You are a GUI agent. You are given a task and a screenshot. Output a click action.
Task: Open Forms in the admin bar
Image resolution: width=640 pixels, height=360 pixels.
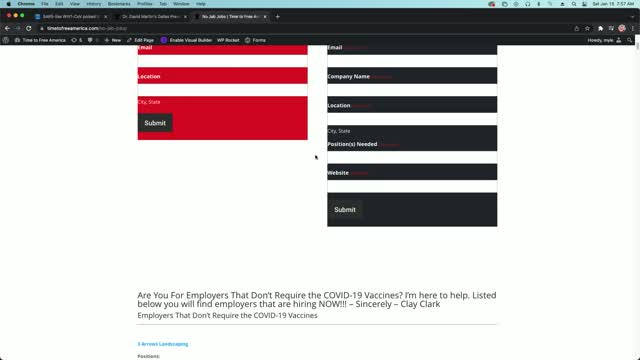256,40
